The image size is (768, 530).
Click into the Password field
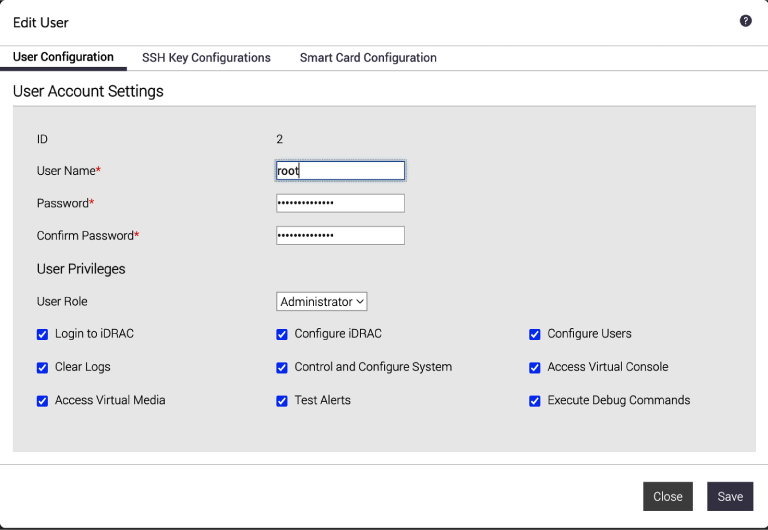340,203
